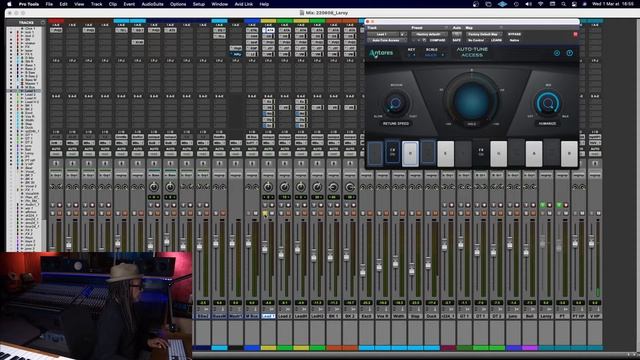Viewport: 640px width, 360px height.
Task: Open the factory default preset dropdown
Action: click(x=430, y=34)
